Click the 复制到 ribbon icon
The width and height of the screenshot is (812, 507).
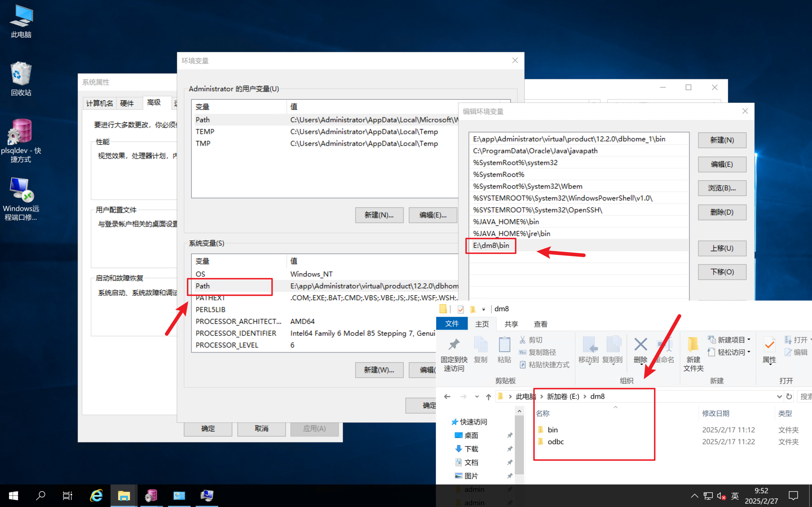point(612,350)
